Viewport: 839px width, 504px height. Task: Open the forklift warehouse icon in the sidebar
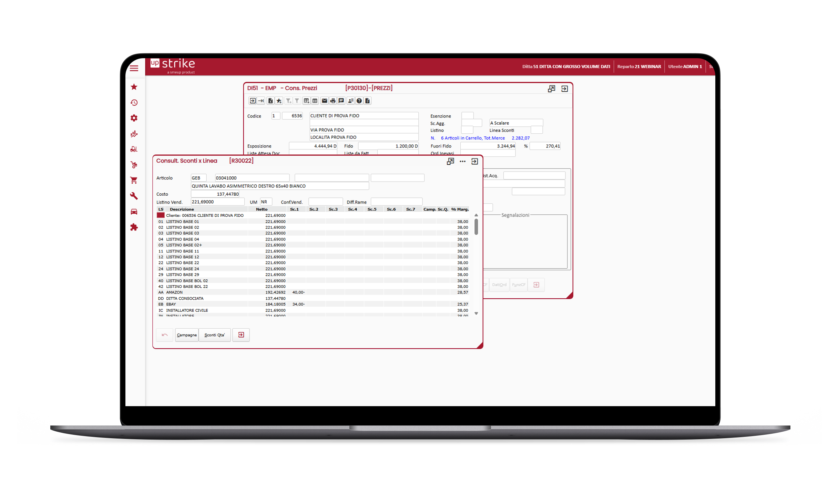coord(134,149)
